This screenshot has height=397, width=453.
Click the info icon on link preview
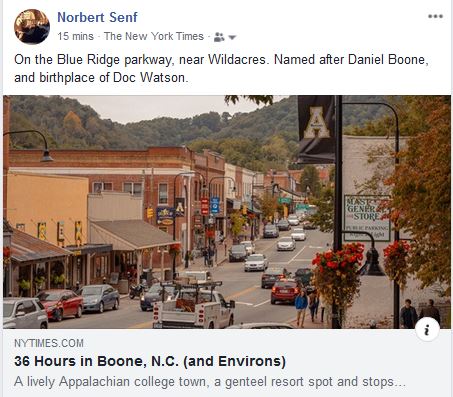click(427, 330)
